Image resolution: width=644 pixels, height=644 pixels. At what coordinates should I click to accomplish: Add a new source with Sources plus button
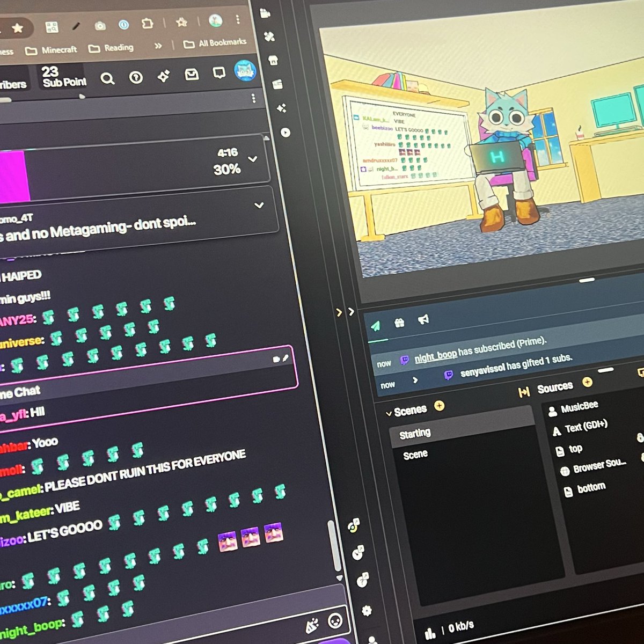point(587,382)
